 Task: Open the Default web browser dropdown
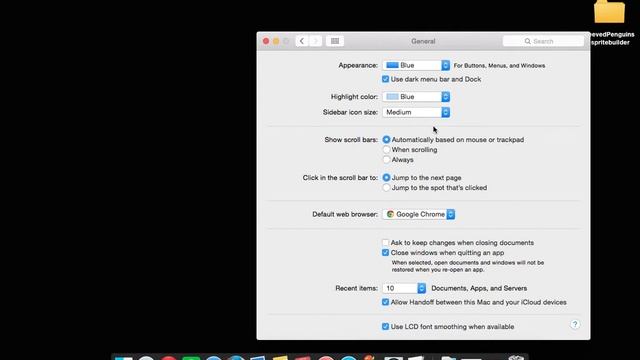[x=418, y=214]
